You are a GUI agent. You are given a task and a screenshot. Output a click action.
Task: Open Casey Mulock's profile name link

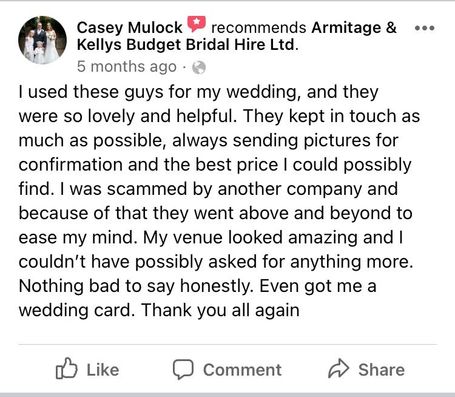(130, 27)
